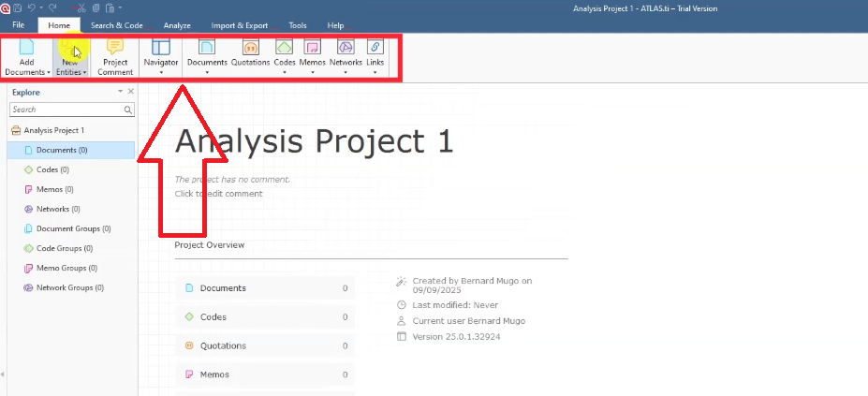Click the Navigator ribbon icon
This screenshot has height=396, width=868.
161,47
